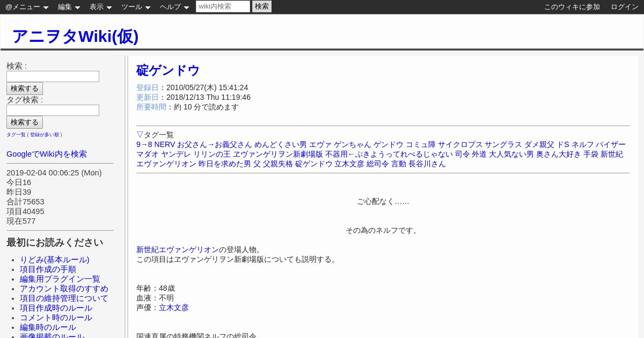Open the ツール dropdown menu

[x=136, y=7]
